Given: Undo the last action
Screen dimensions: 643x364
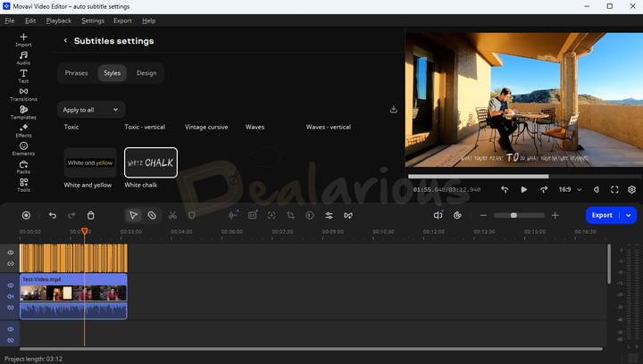Looking at the screenshot, I should tap(53, 215).
